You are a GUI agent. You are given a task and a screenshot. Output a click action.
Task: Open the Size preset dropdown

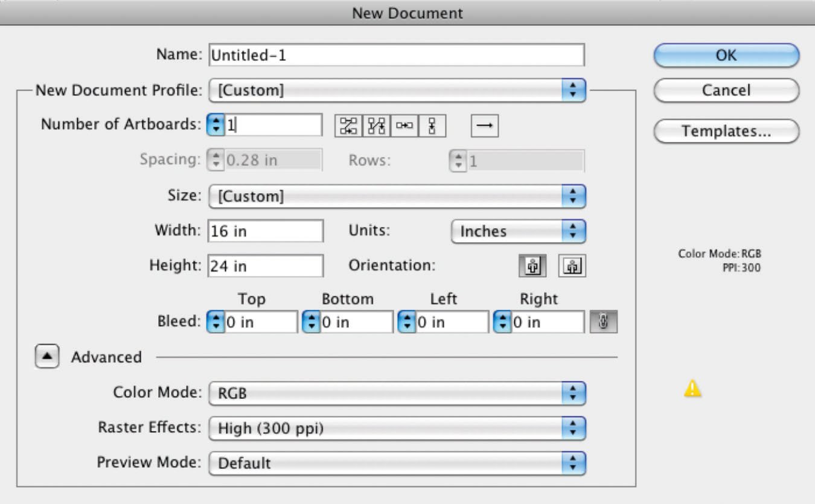pyautogui.click(x=397, y=196)
